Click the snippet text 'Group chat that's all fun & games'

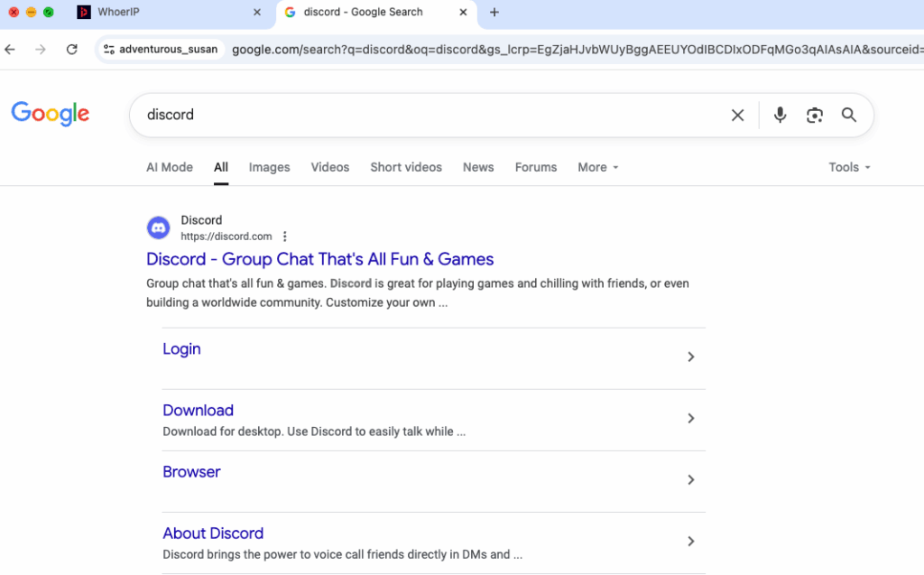[x=236, y=283]
